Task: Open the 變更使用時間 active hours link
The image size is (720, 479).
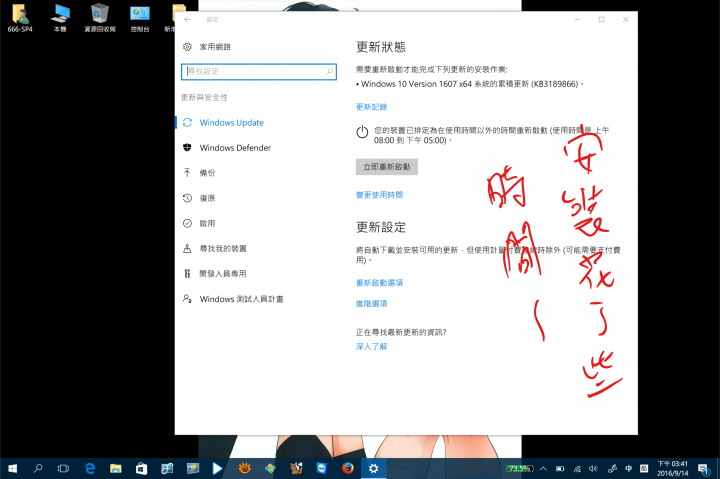Action: coord(379,195)
